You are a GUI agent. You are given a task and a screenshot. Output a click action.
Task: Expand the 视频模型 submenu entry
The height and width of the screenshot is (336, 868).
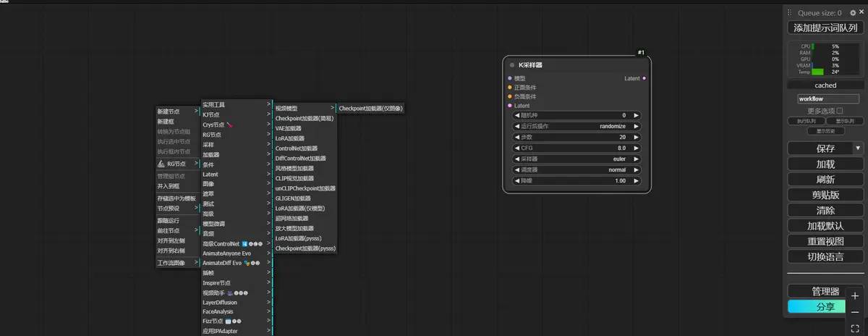tap(305, 108)
